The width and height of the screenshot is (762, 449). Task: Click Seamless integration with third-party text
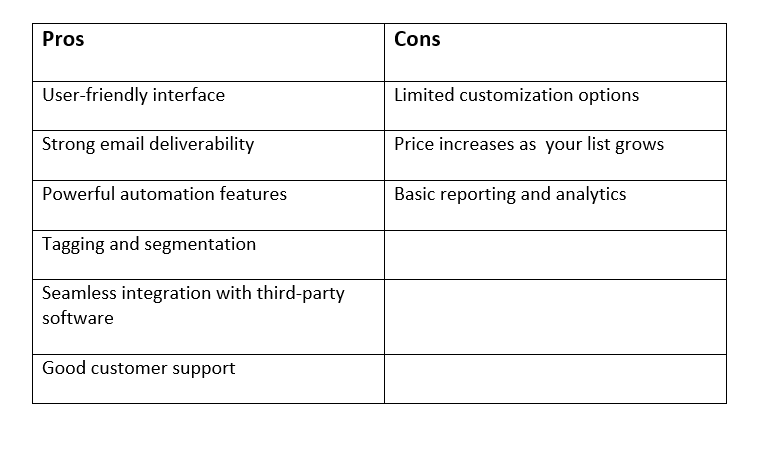coord(193,294)
